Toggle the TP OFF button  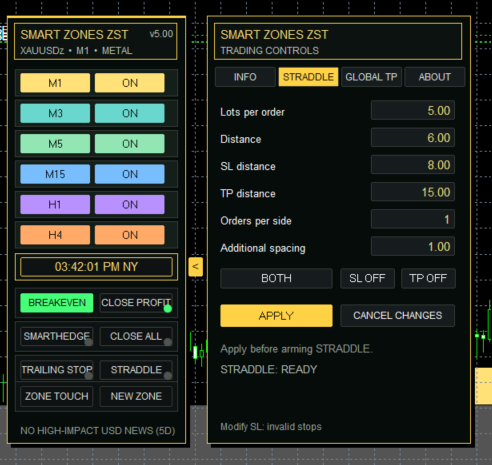pos(428,278)
